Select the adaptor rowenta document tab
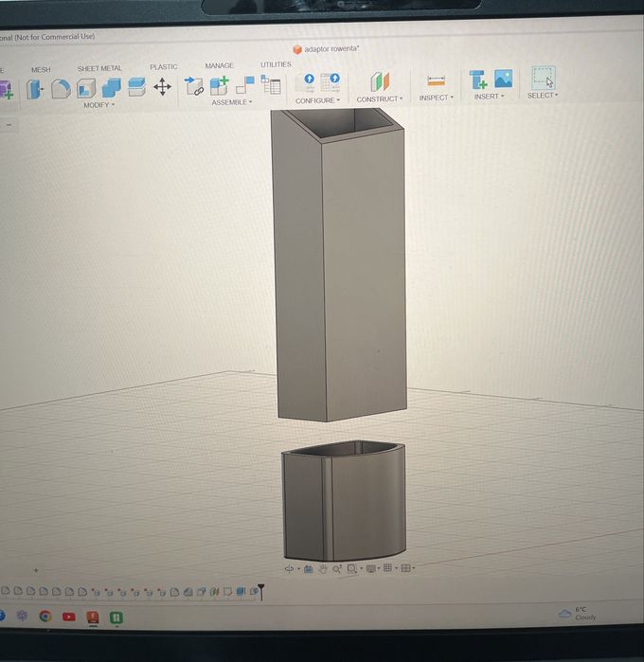Screen dimensions: 644x662 [326, 49]
